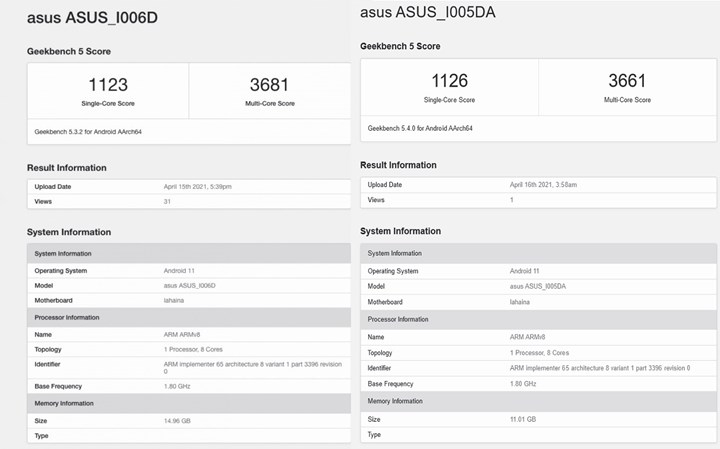The width and height of the screenshot is (720, 449).
Task: Click the 3661 multi-core score
Action: 627,81
